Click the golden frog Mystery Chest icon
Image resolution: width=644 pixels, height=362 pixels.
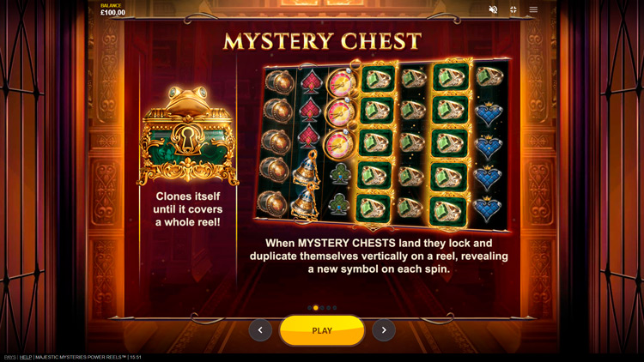point(188,136)
